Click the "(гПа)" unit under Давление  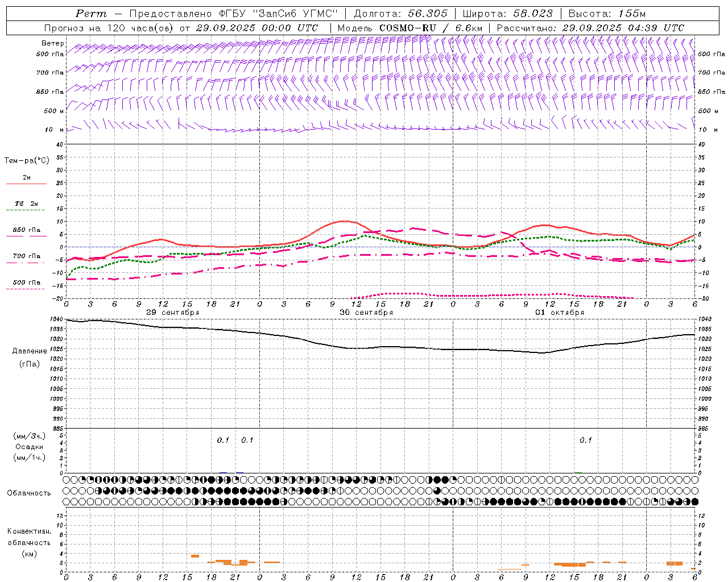click(x=30, y=364)
